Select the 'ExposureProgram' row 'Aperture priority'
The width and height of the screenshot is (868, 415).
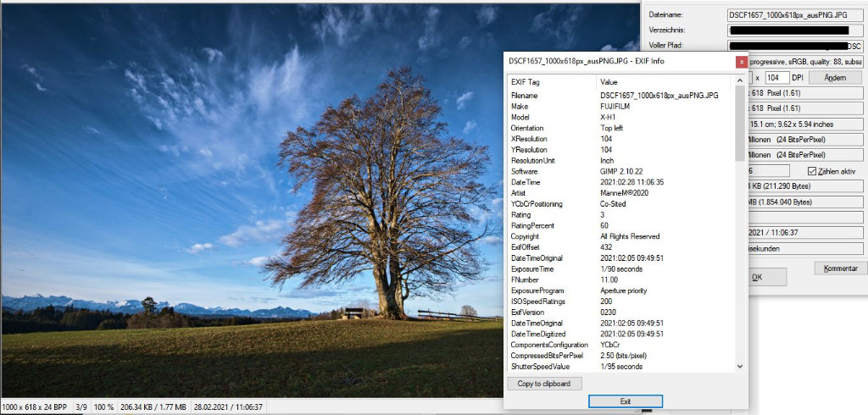pos(621,290)
